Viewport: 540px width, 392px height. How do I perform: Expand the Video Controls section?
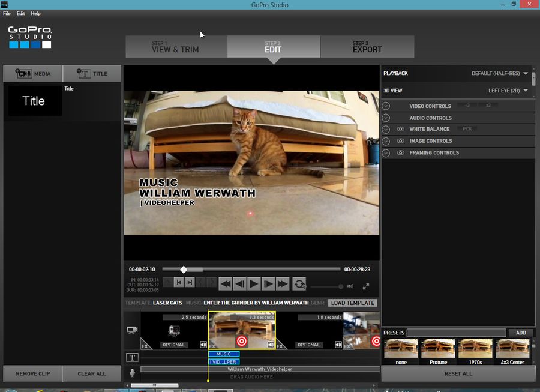[x=386, y=106]
